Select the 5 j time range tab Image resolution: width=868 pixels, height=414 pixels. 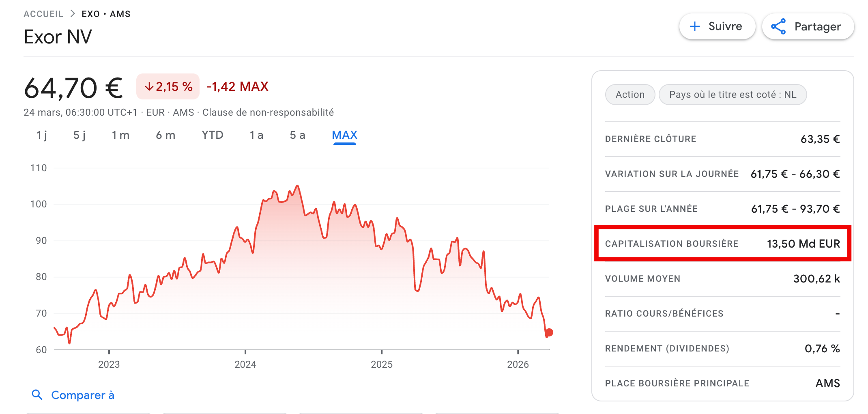[79, 135]
